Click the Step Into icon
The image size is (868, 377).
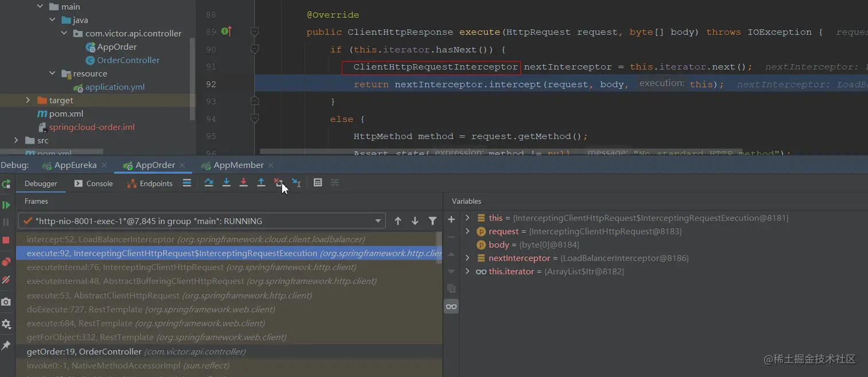(226, 183)
